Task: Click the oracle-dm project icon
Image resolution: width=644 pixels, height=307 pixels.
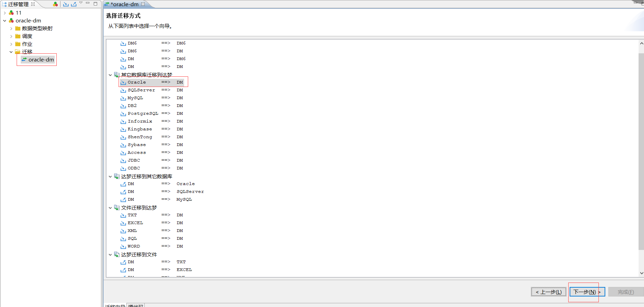Action: pyautogui.click(x=11, y=21)
